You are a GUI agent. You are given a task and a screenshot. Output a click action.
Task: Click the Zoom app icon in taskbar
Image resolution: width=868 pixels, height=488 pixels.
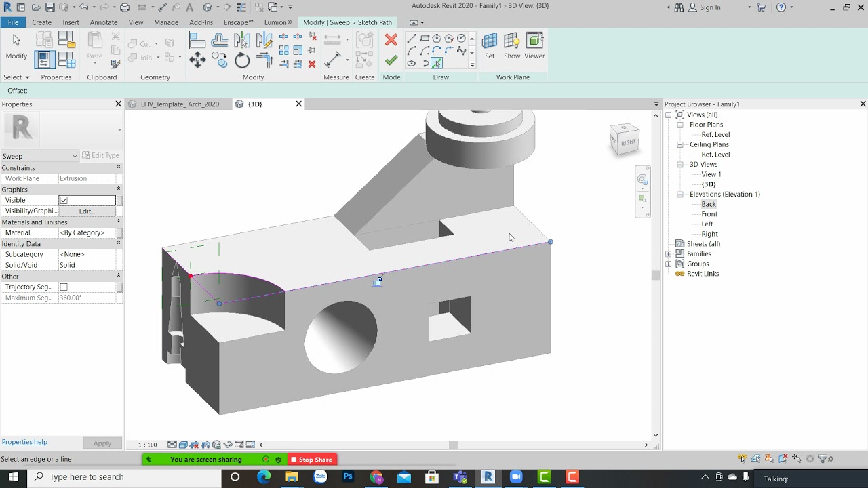tap(515, 477)
